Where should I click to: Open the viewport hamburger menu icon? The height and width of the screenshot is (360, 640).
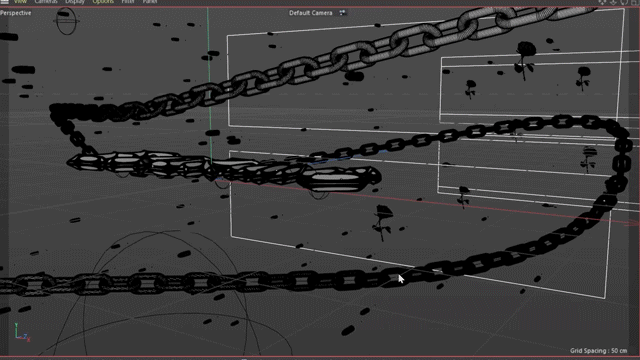click(x=5, y=2)
